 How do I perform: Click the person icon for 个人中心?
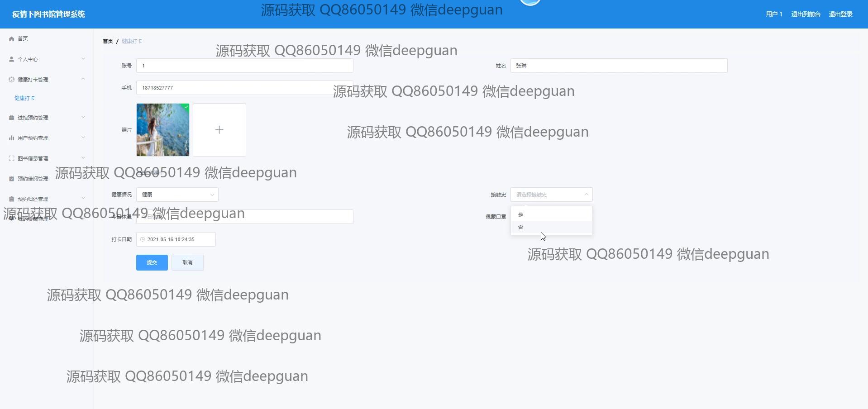pyautogui.click(x=12, y=59)
